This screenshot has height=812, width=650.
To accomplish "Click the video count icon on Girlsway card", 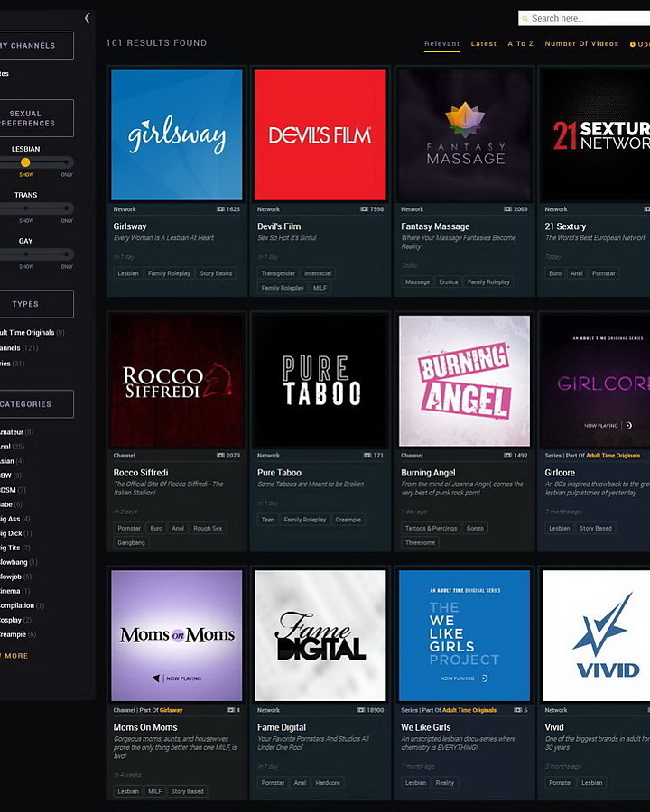I will coord(220,209).
